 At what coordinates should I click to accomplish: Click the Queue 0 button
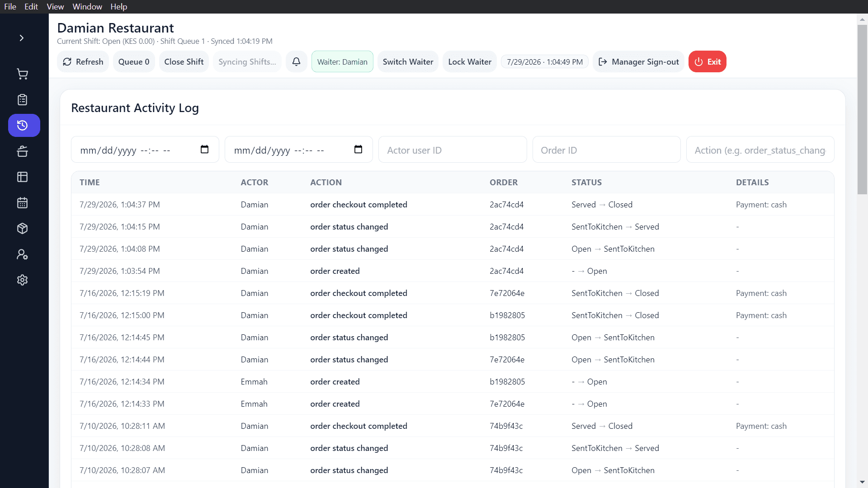click(x=134, y=61)
